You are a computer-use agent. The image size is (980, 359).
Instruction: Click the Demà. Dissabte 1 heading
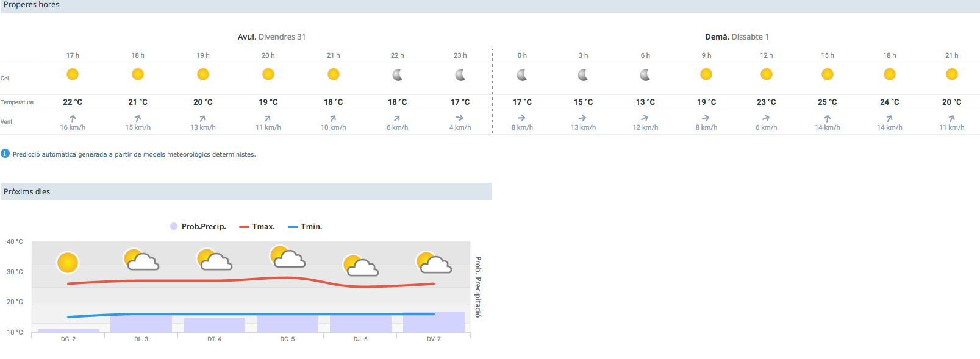coord(737,37)
